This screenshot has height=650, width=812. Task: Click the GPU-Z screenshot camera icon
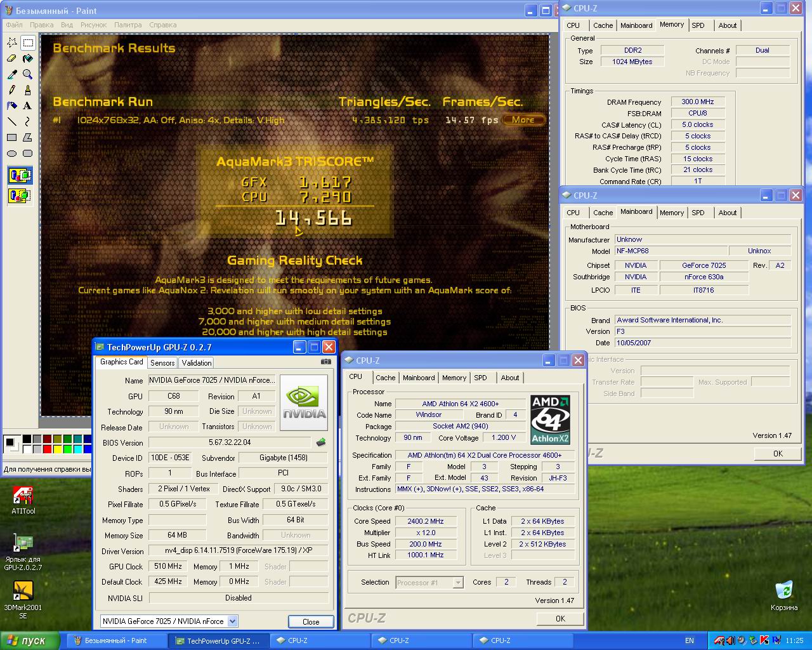pos(326,362)
